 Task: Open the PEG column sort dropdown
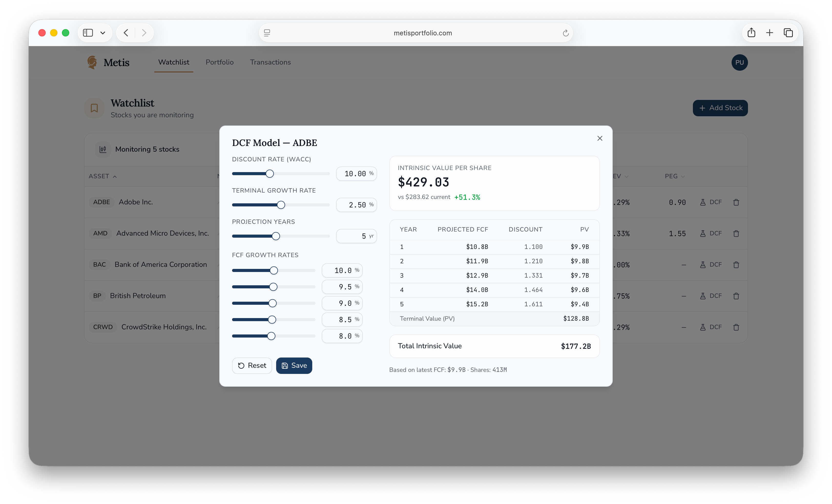click(683, 176)
